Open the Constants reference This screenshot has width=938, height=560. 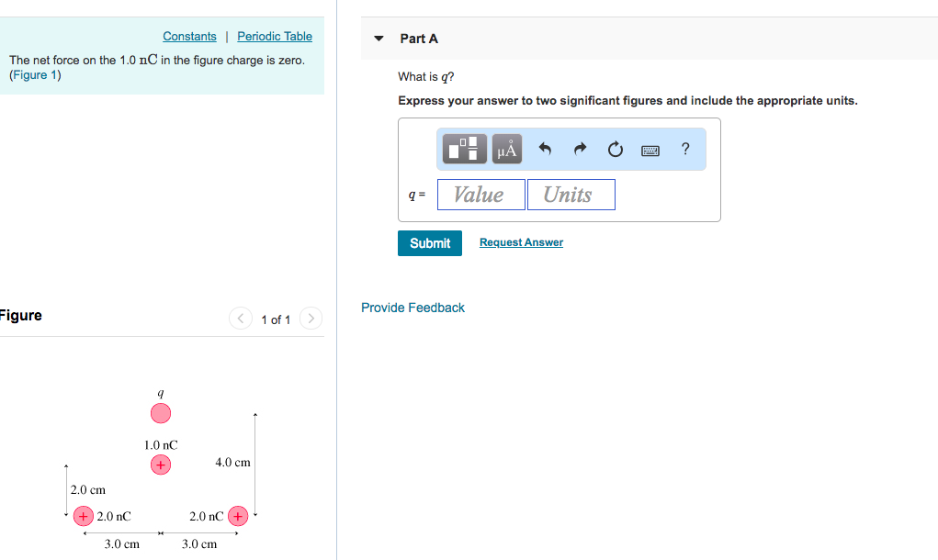coord(189,36)
